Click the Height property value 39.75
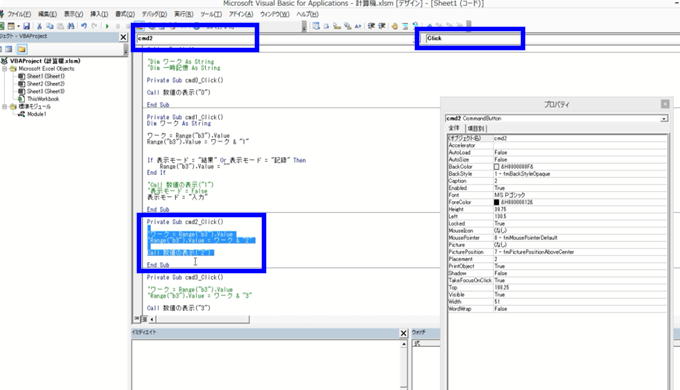The height and width of the screenshot is (390, 680). point(500,209)
